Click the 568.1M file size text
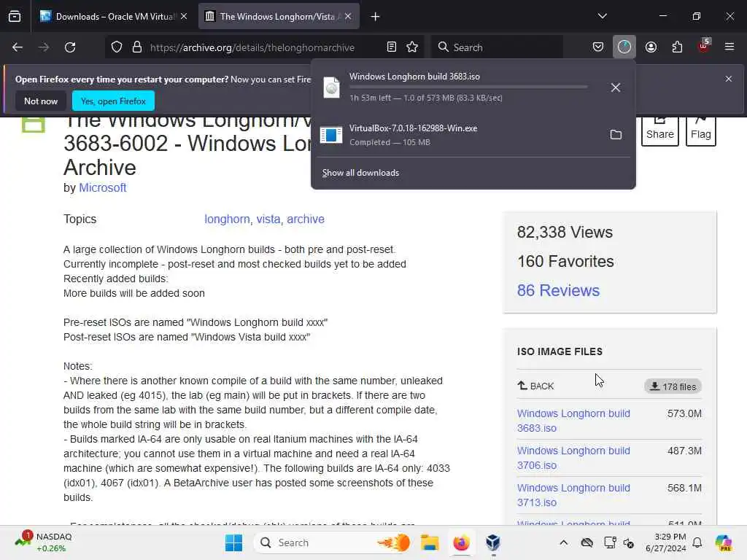 pos(684,488)
